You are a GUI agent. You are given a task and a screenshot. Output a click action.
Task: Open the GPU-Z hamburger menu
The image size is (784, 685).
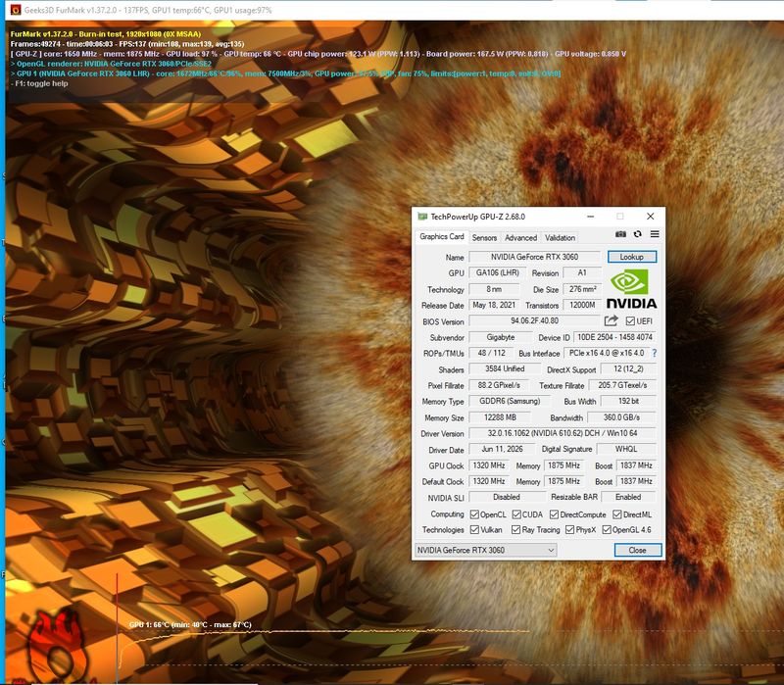pos(655,234)
